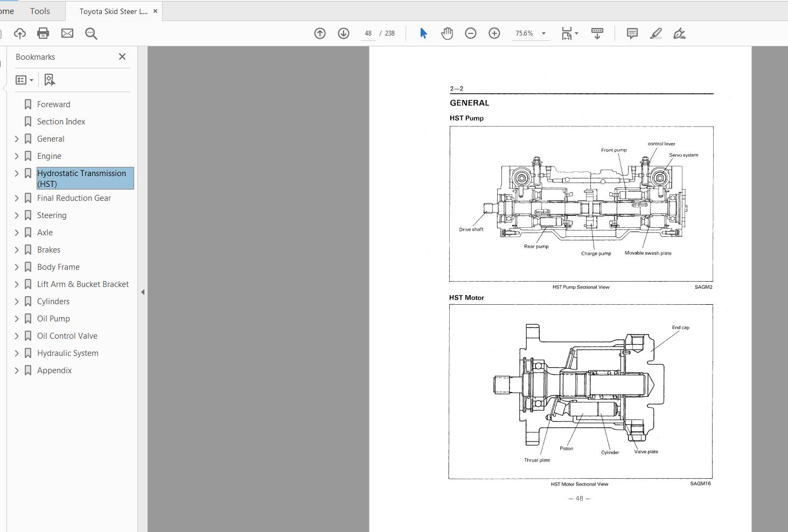Open the Fill & Sign icon
This screenshot has height=532, width=788.
(679, 33)
